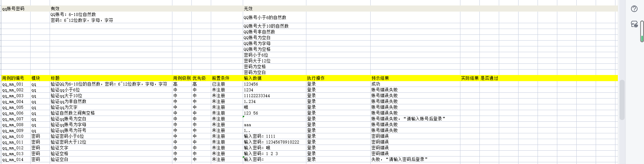Select cell '密码为空格'
The height and width of the screenshot is (164, 644).
274,66
